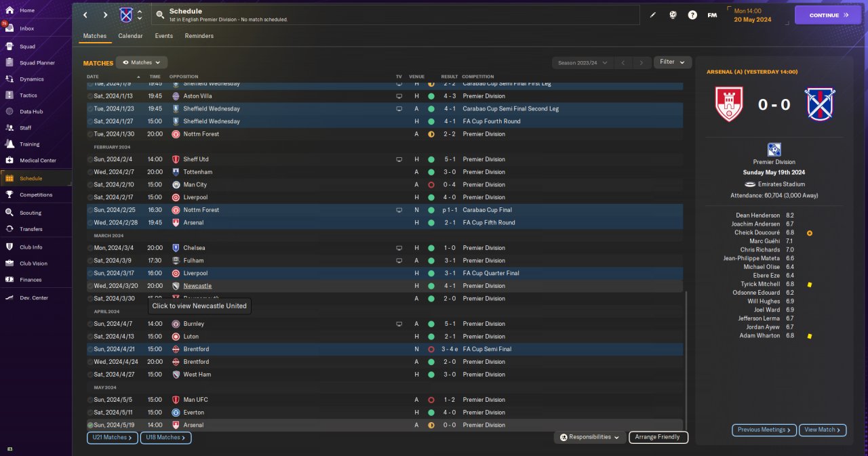Toggle the selection circle for the Everton row
The image size is (868, 456).
(x=90, y=413)
